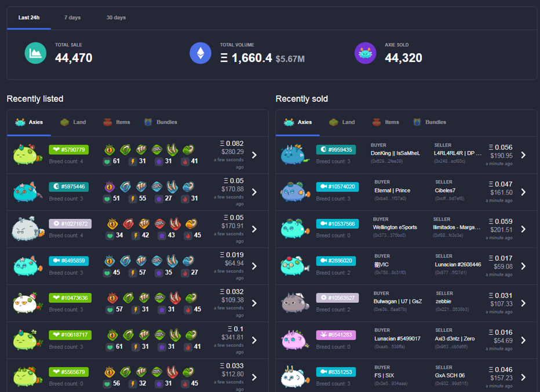The width and height of the screenshot is (540, 392).
Task: Open seller Cibeles7 profile
Action: pyautogui.click(x=445, y=190)
